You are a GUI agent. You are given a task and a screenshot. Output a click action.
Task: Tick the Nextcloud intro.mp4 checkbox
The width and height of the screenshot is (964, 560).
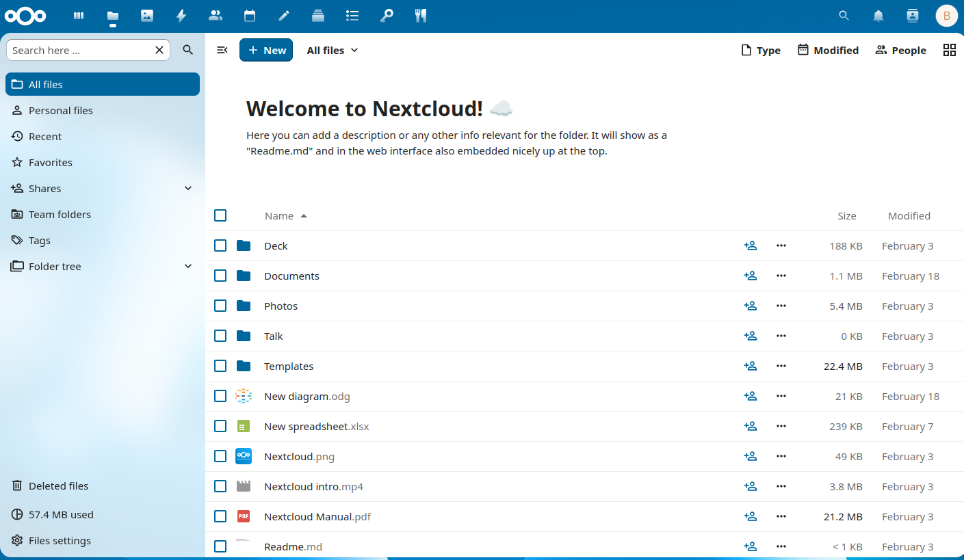(x=220, y=486)
